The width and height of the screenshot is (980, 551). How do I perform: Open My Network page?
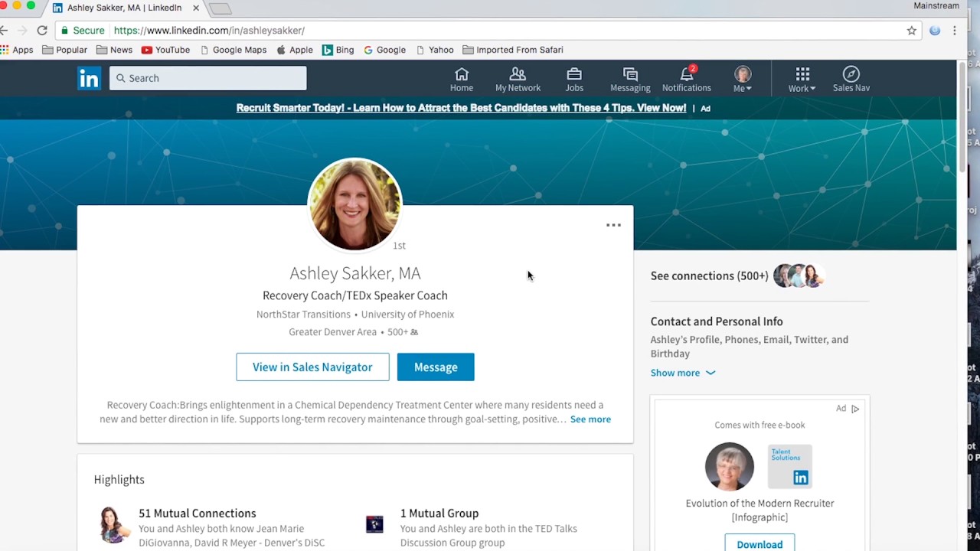[518, 79]
